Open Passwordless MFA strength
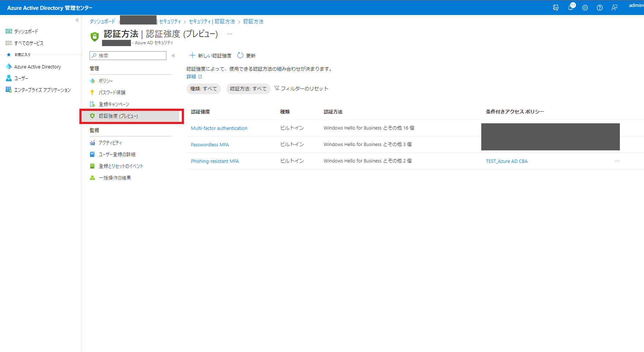The width and height of the screenshot is (644, 352). point(210,145)
